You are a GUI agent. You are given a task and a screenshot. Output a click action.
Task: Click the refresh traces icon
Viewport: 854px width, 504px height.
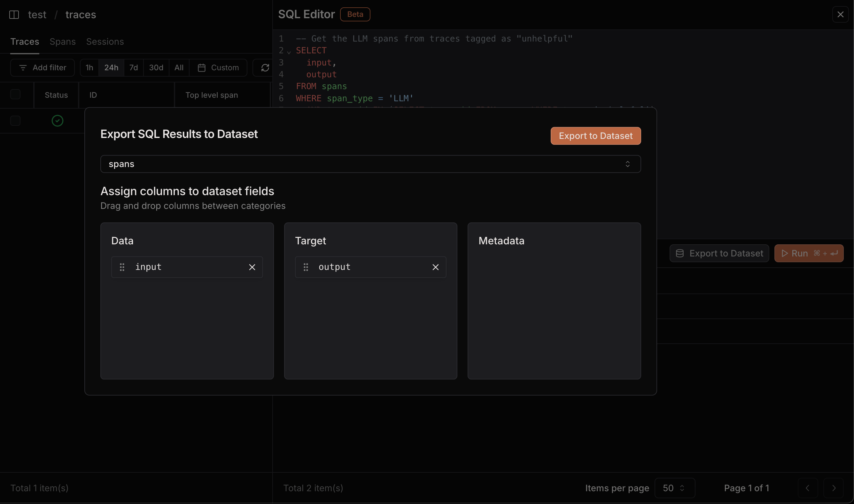coord(265,68)
